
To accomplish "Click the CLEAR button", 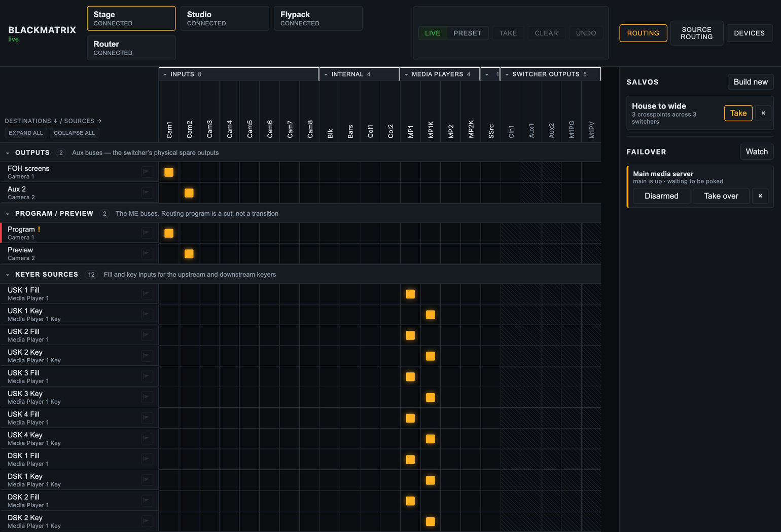I will click(546, 33).
